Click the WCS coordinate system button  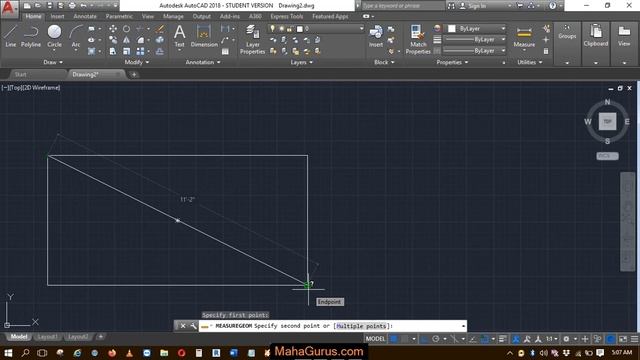click(607, 156)
